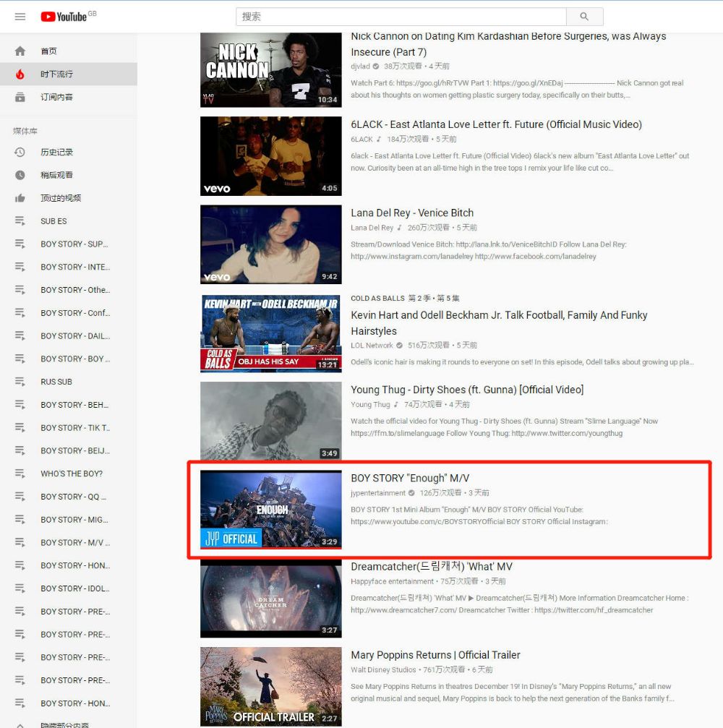Click playlist icon beside BOY STORY - IDOL...
723x728 pixels.
20,588
